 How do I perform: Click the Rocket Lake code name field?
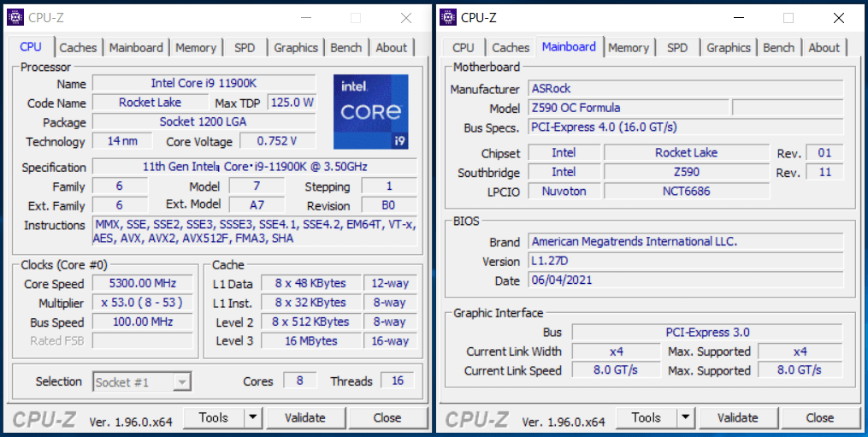(150, 103)
